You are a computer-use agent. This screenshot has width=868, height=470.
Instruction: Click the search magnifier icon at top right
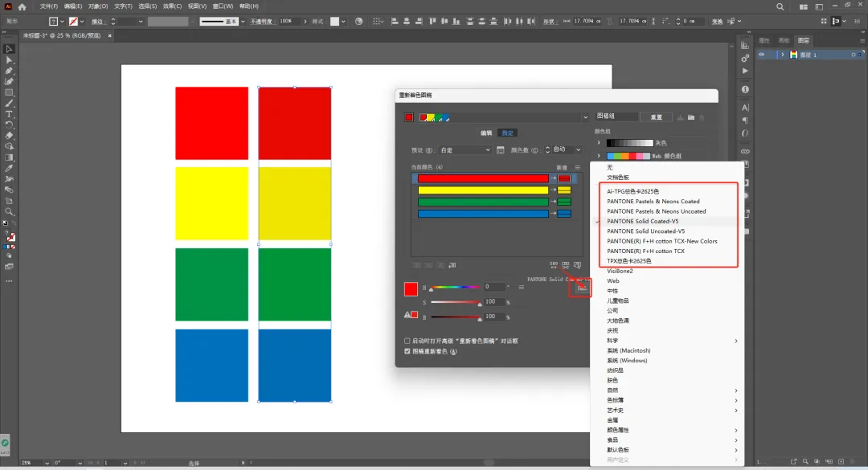(x=780, y=6)
